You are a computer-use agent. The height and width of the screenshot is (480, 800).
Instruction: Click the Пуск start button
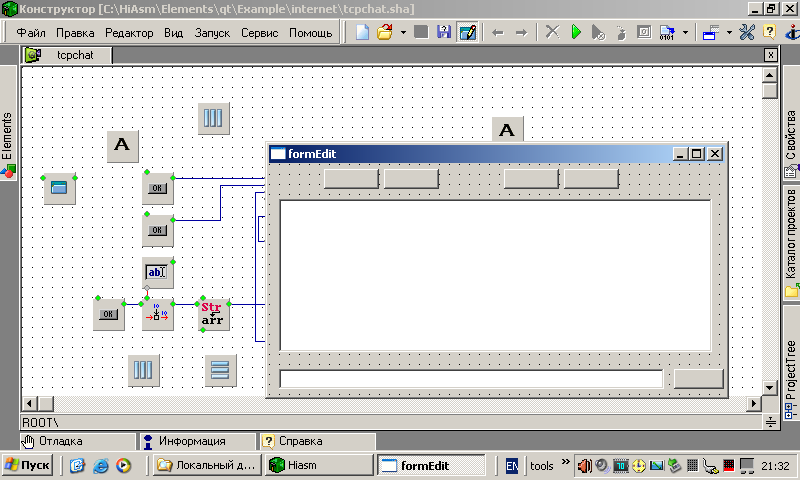click(27, 465)
